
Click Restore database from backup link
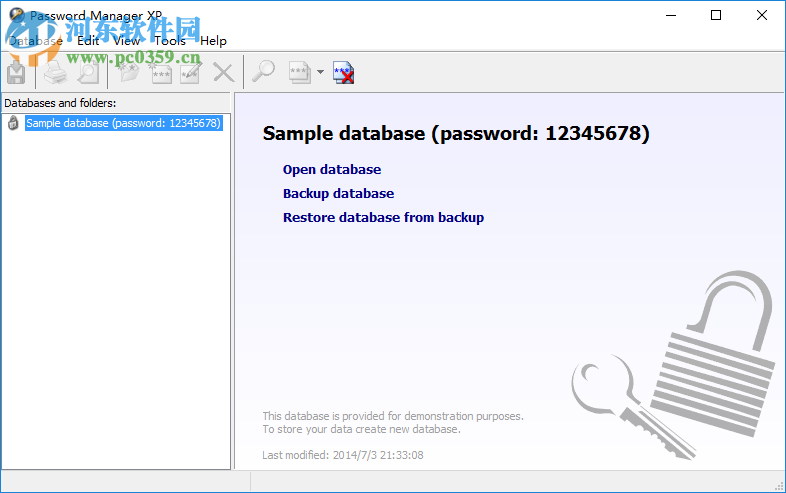pyautogui.click(x=383, y=218)
